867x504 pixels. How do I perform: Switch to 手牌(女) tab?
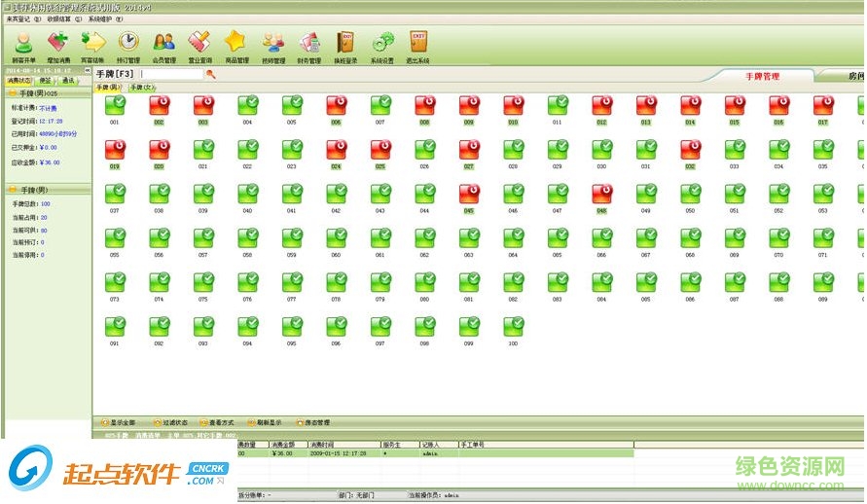point(143,88)
